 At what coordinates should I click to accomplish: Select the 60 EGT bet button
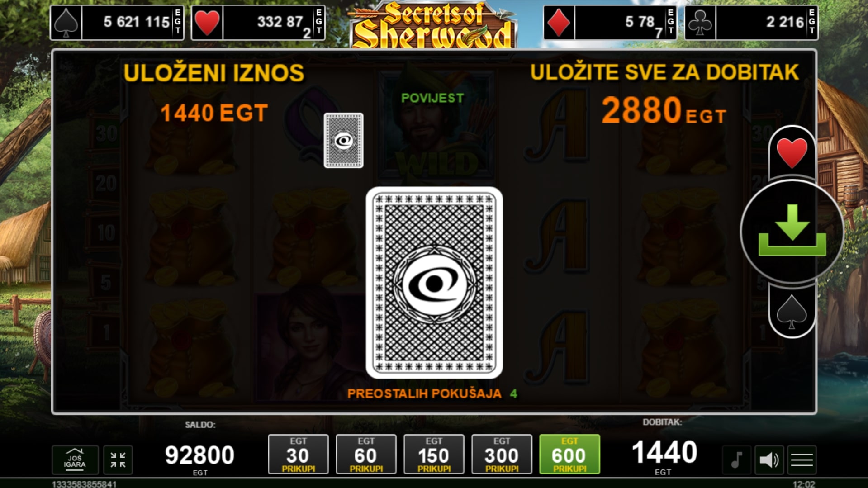(x=366, y=454)
